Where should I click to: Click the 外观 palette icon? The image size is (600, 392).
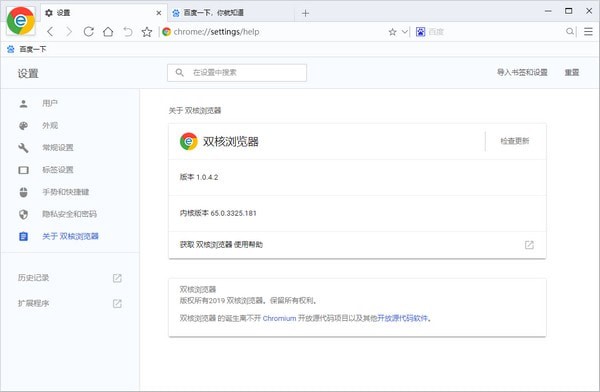(23, 126)
